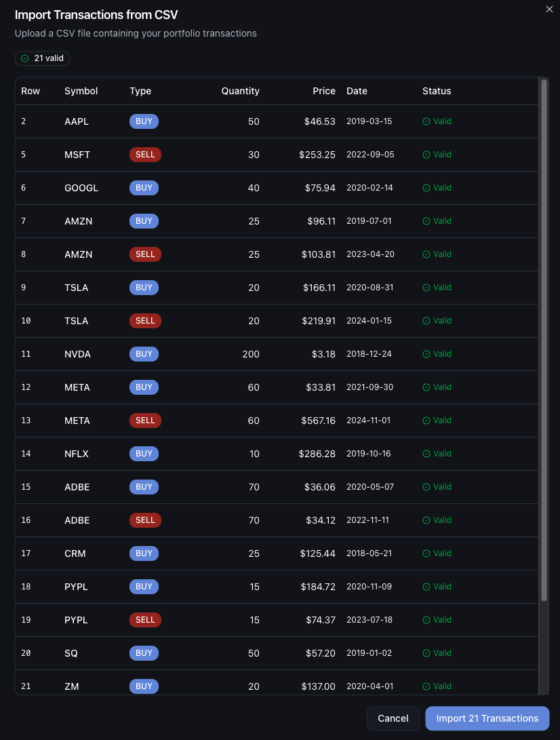Select the SELL badge on the AMZN row
This screenshot has width=560, height=740.
click(x=145, y=254)
